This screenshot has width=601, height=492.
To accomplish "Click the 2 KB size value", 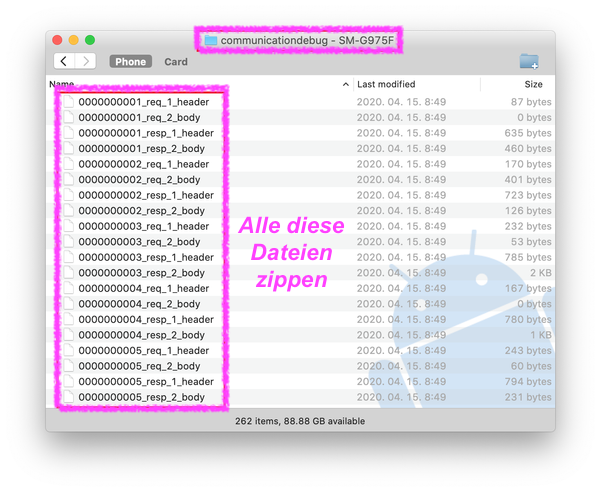I will tap(541, 272).
